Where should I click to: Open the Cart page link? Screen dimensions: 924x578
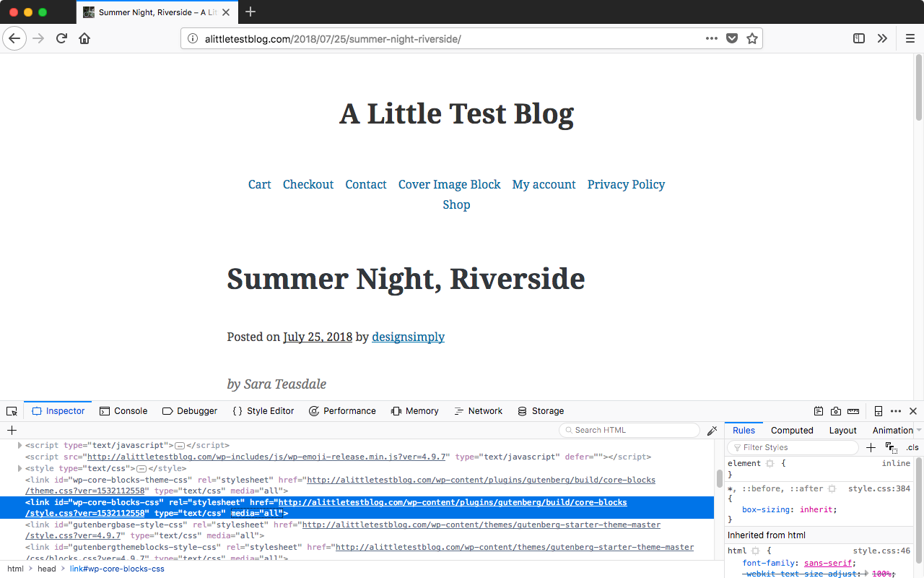pyautogui.click(x=259, y=184)
